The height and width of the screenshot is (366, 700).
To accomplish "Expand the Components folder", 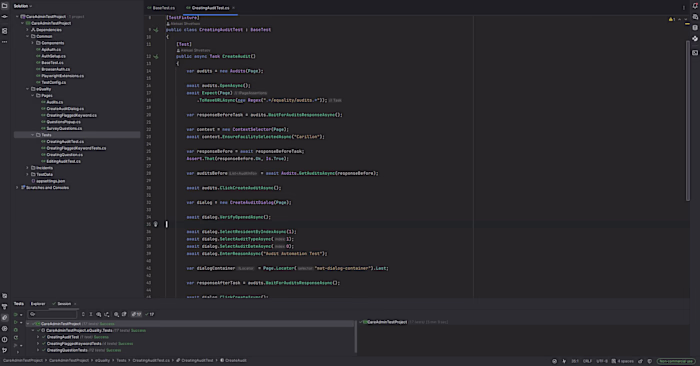I will point(33,43).
